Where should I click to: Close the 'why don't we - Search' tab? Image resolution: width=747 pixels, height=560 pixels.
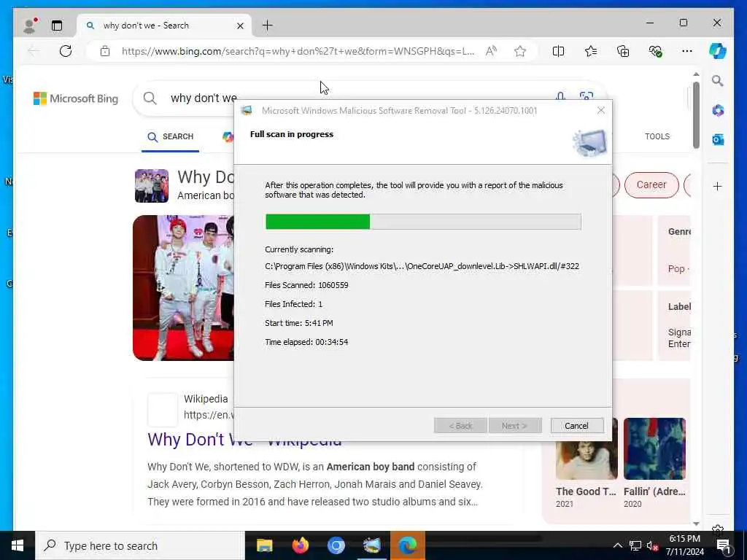240,26
